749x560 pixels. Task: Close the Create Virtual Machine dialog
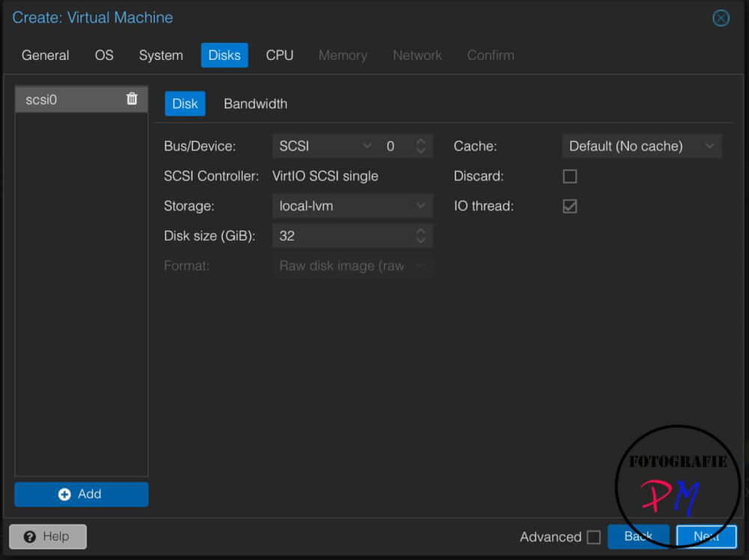point(721,18)
